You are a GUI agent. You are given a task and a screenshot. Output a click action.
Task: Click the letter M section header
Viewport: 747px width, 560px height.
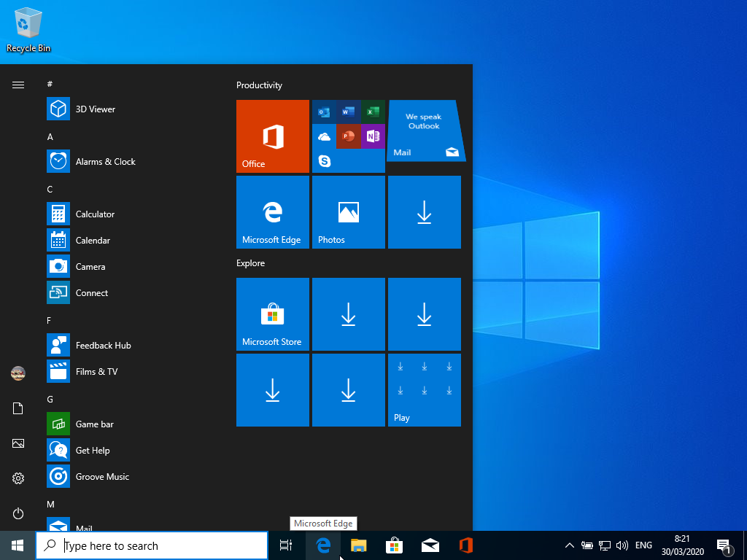[x=50, y=505]
